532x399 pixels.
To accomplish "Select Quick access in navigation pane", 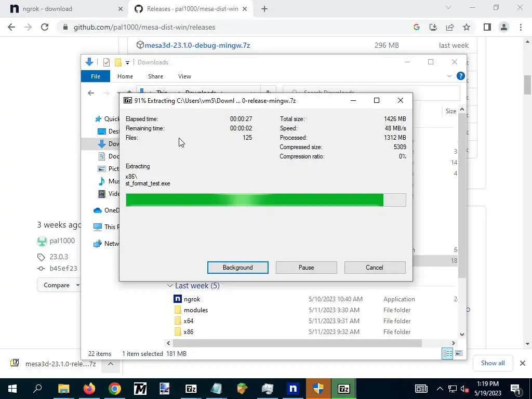I will (107, 119).
